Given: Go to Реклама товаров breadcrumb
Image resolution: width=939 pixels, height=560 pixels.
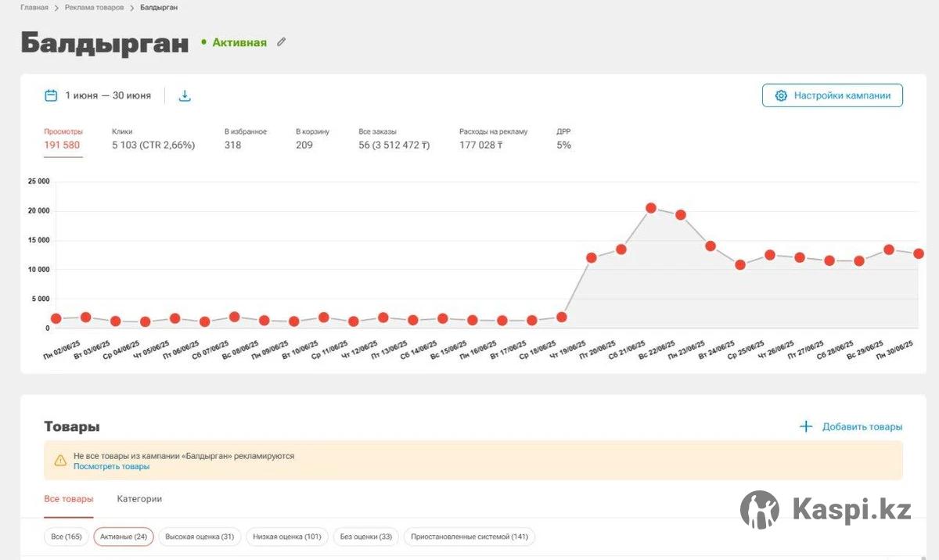Looking at the screenshot, I should tap(94, 7).
